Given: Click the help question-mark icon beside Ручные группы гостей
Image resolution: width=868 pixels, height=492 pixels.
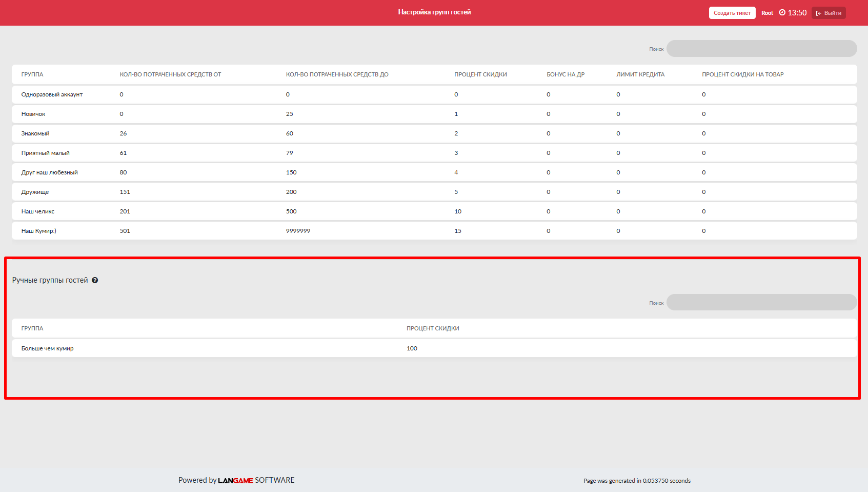Looking at the screenshot, I should [95, 280].
